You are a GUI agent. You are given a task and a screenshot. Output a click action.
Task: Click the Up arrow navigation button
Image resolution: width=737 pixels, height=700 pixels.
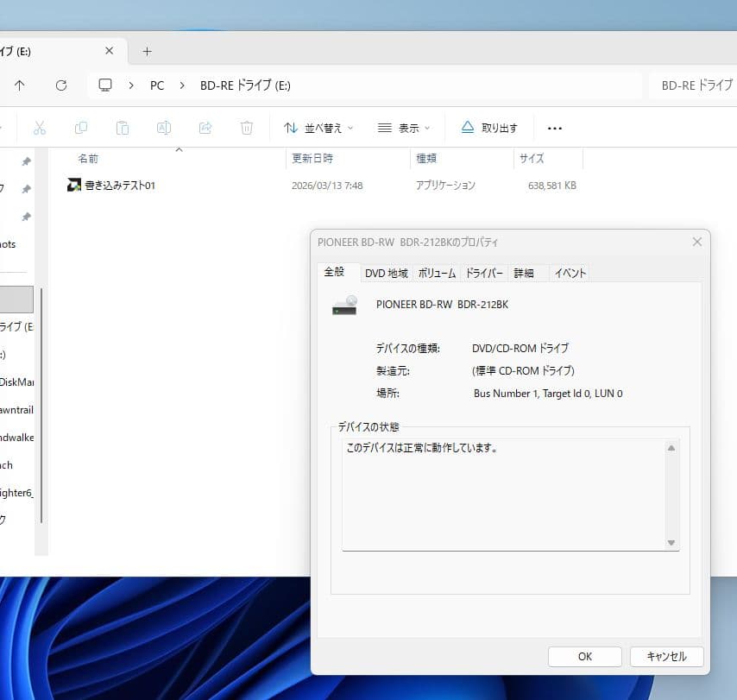pos(19,85)
